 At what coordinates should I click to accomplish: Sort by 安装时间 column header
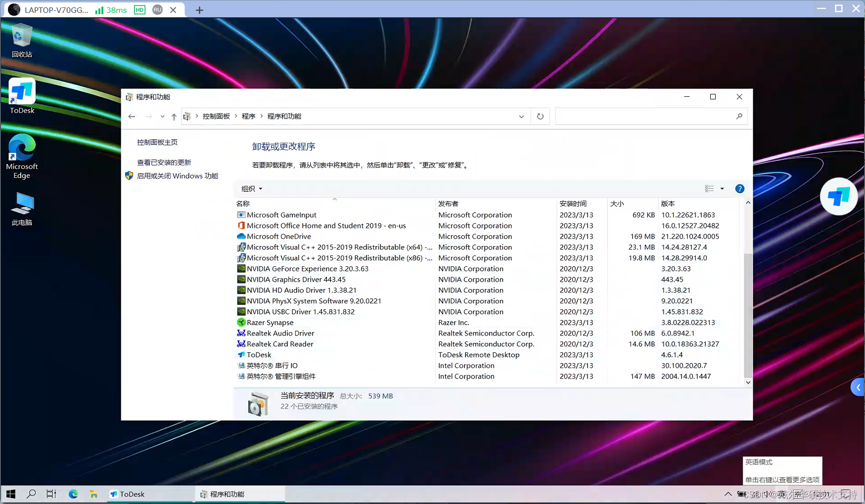(582, 204)
